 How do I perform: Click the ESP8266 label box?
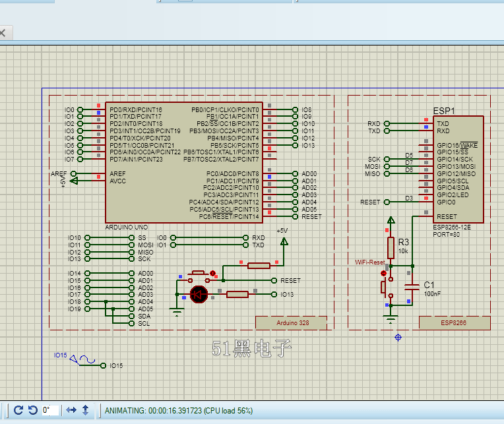coord(455,323)
